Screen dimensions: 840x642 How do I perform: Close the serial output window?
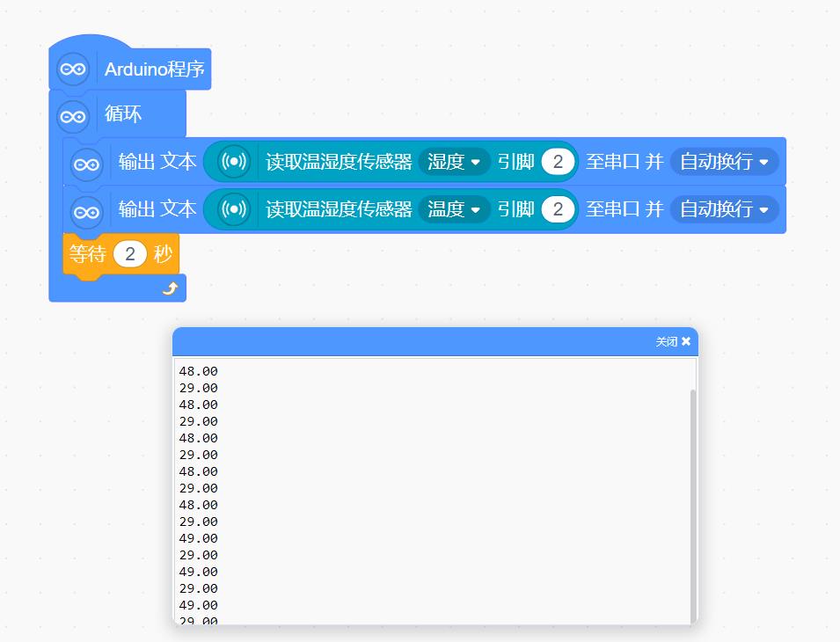point(674,341)
